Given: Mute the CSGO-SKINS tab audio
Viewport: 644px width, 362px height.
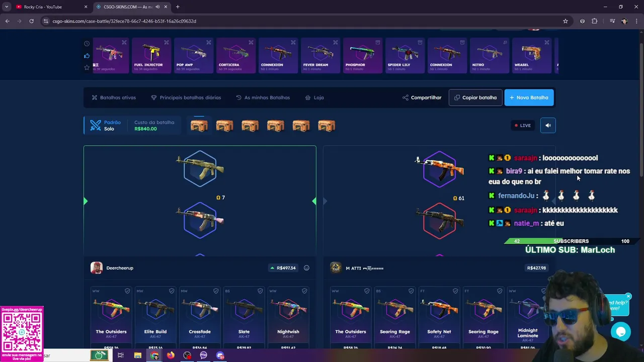Looking at the screenshot, I should (157, 7).
